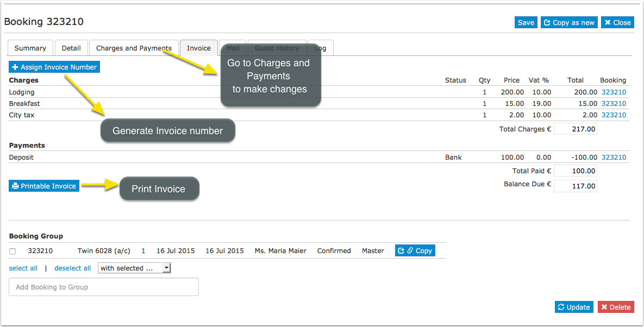The width and height of the screenshot is (644, 327).
Task: Click the Add Booking to Group field
Action: [103, 287]
